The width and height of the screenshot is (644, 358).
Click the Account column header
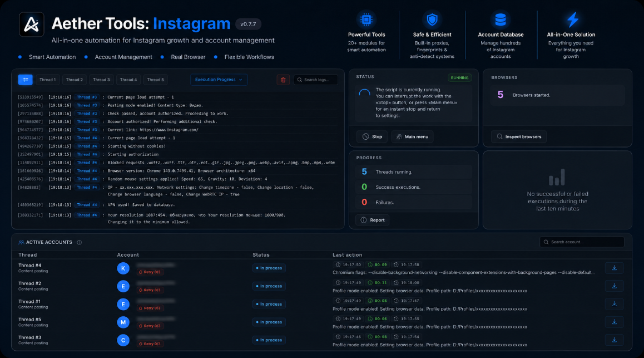[128, 255]
